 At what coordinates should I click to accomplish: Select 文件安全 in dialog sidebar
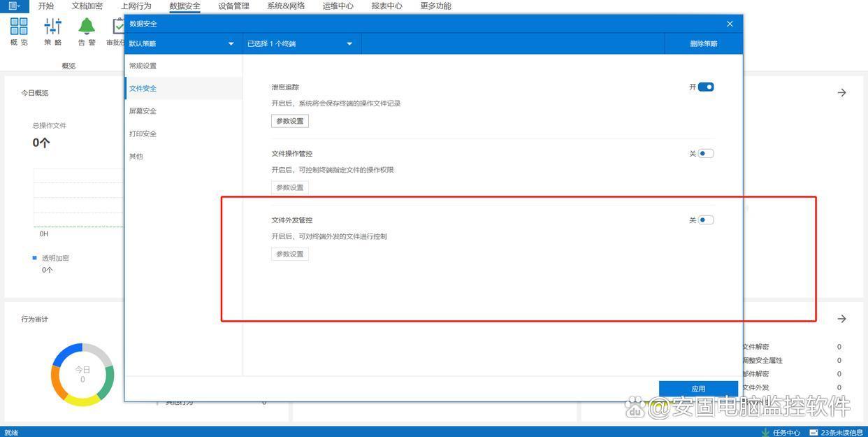coord(184,88)
